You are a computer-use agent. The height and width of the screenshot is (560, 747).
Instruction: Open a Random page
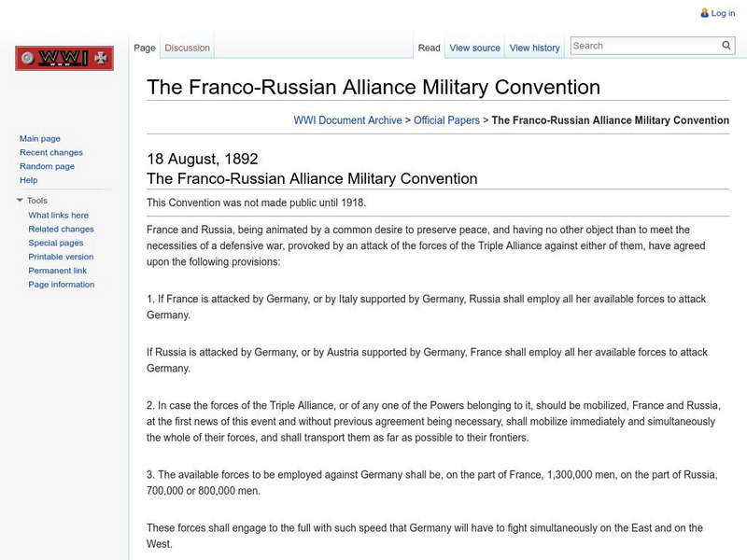coord(47,166)
